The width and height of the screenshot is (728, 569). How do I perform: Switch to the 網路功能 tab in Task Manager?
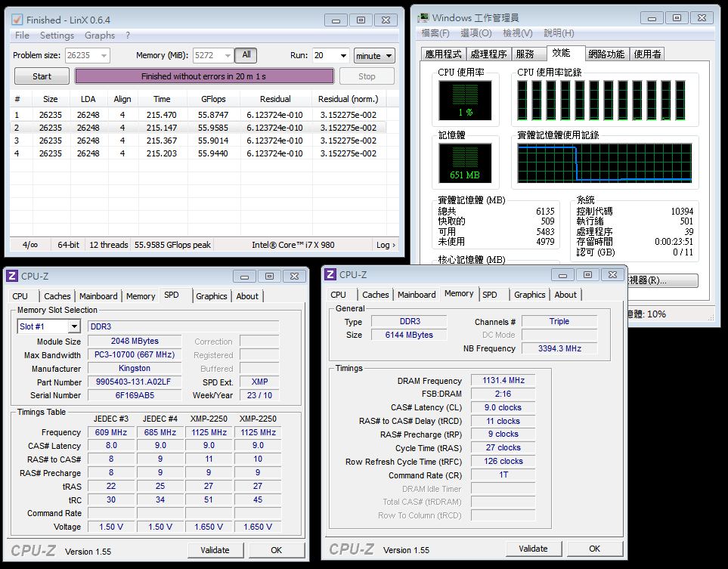[606, 54]
